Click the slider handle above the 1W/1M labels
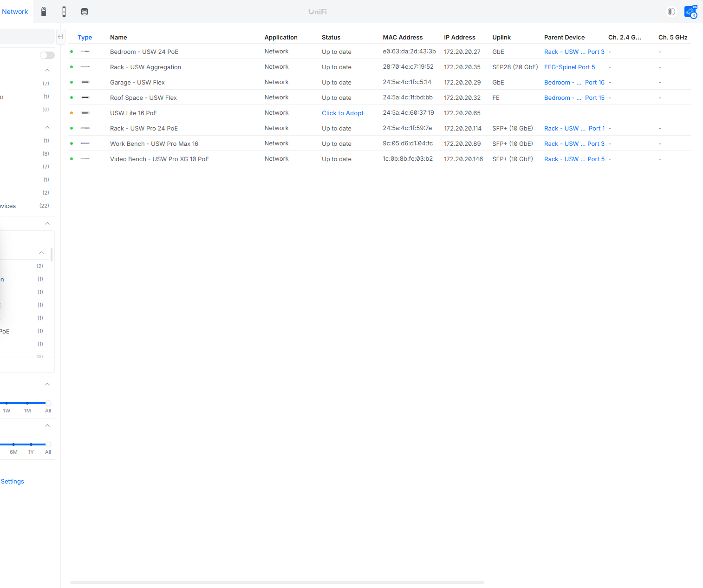Image resolution: width=703 pixels, height=588 pixels. tap(48, 403)
